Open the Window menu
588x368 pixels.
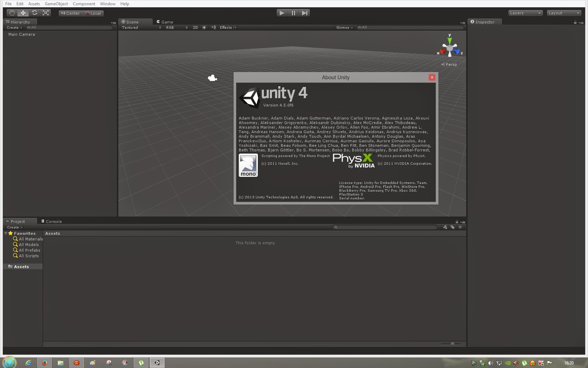tap(108, 4)
